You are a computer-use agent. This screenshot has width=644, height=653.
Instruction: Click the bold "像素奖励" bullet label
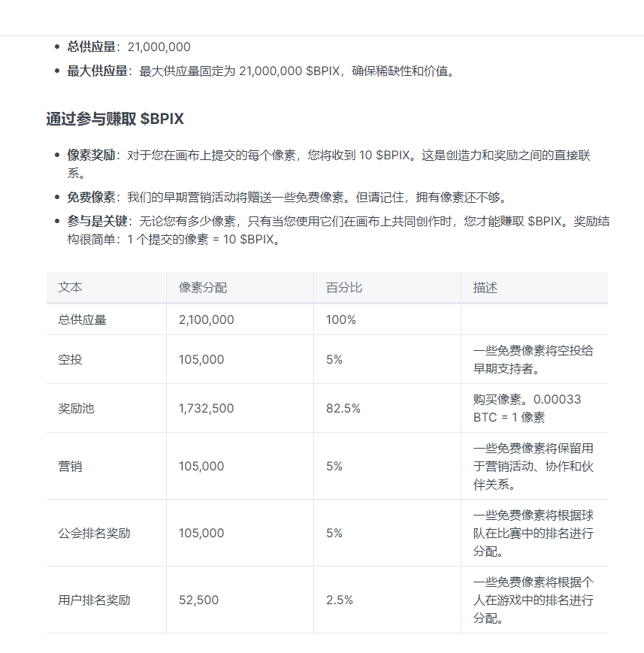click(x=91, y=156)
